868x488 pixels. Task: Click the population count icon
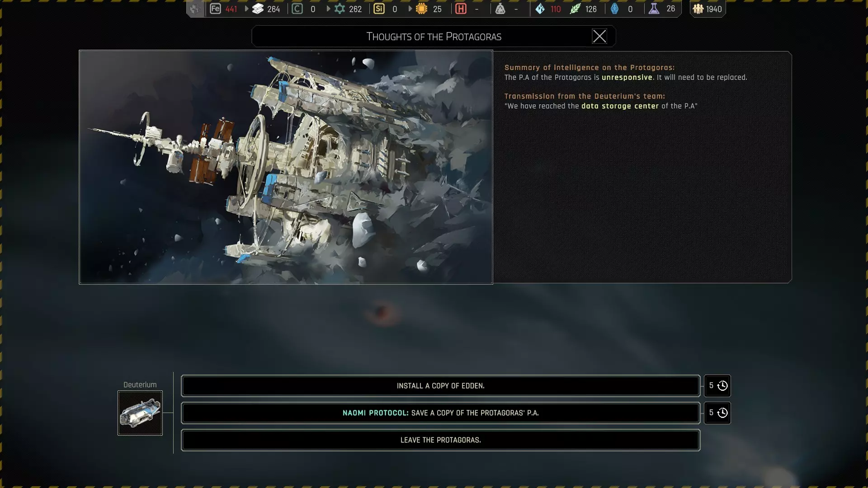click(x=698, y=9)
